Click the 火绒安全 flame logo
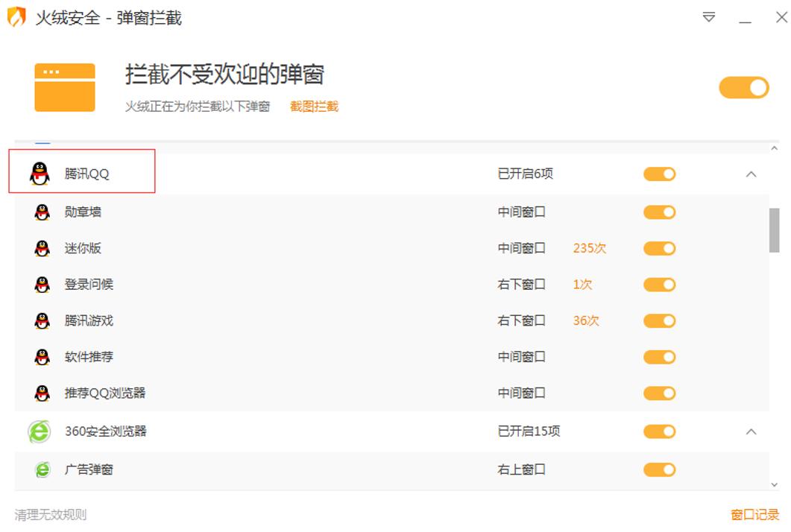This screenshot has height=532, width=791. (x=15, y=16)
